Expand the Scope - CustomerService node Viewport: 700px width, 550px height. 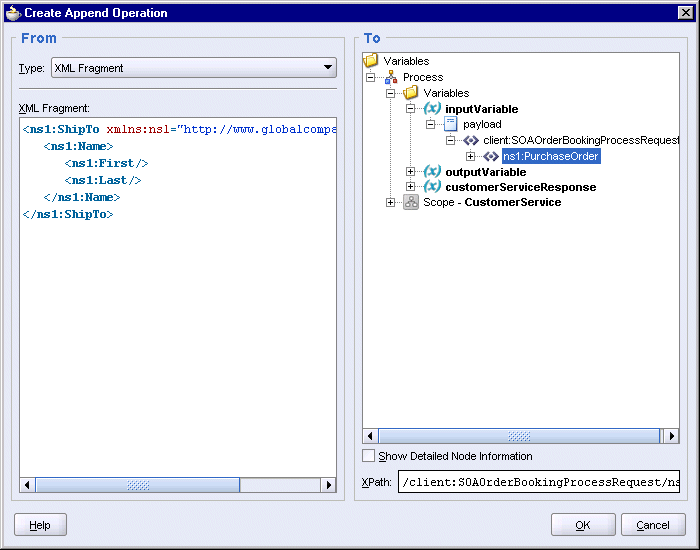click(x=390, y=202)
